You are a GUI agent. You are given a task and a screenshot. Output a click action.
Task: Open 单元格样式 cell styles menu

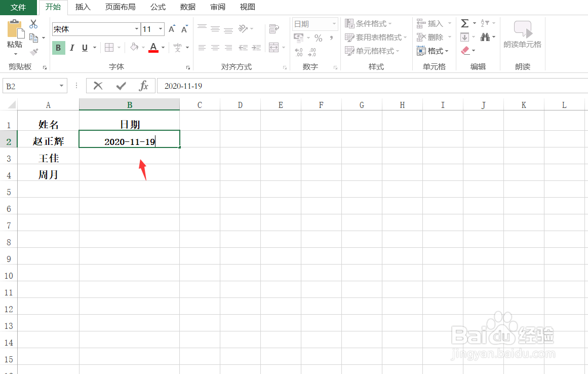pos(372,51)
